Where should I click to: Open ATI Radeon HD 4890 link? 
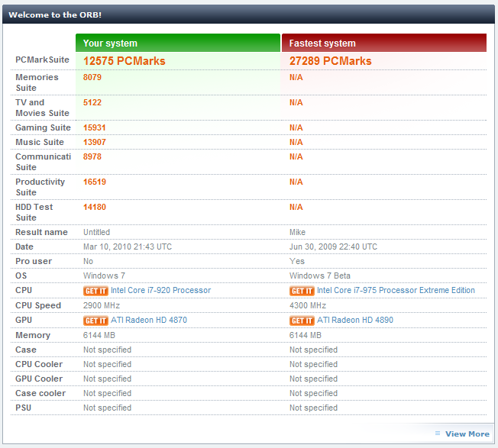[355, 320]
